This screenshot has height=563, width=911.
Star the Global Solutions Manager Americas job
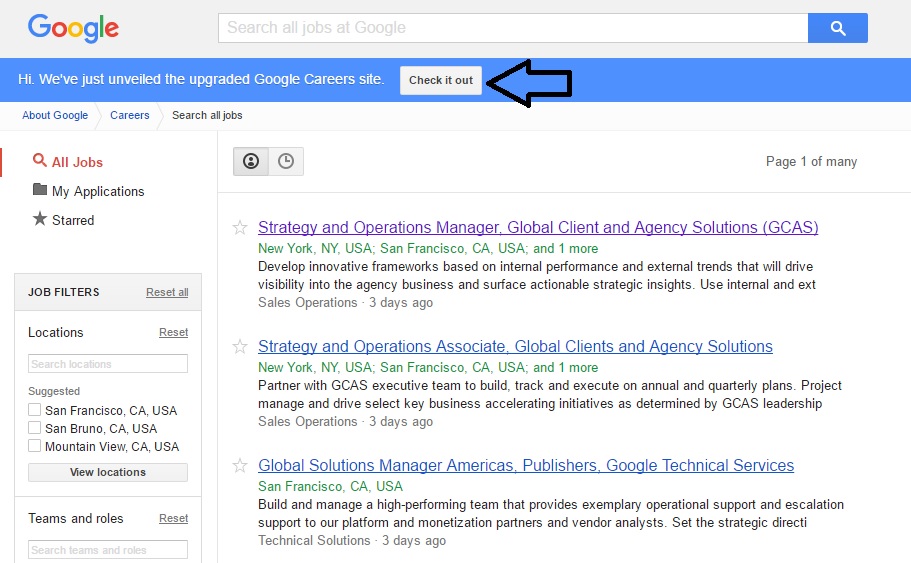[240, 465]
